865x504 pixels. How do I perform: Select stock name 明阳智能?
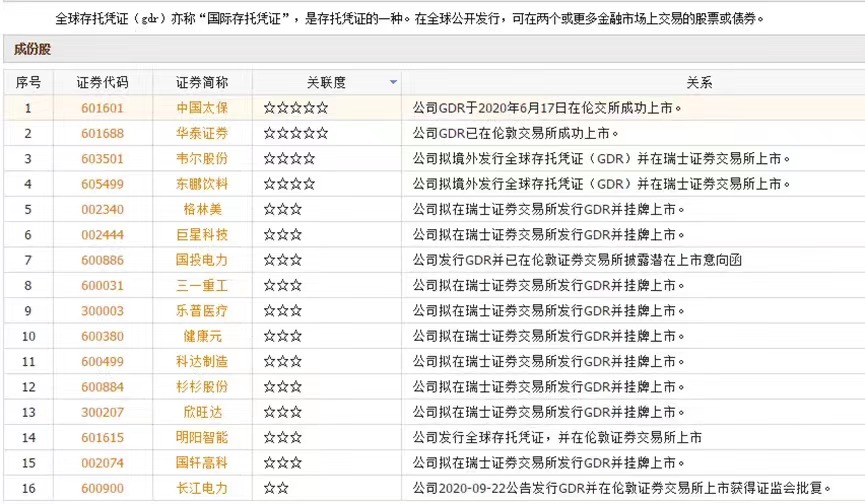[x=202, y=438]
